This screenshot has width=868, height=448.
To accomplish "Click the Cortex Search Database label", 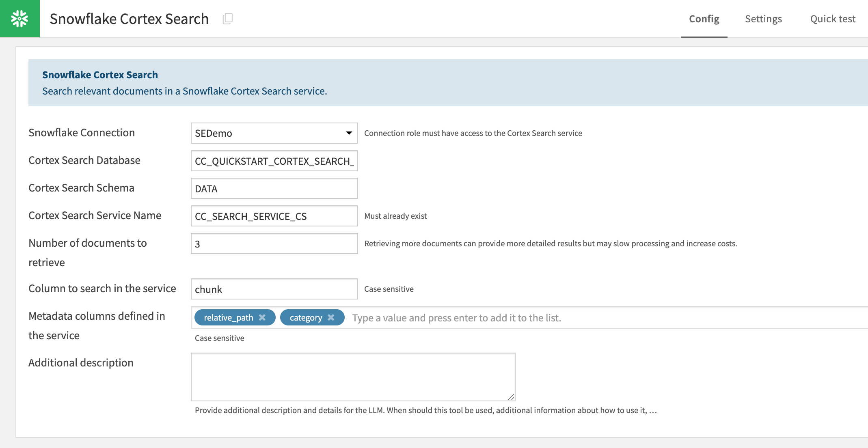I will coord(84,160).
